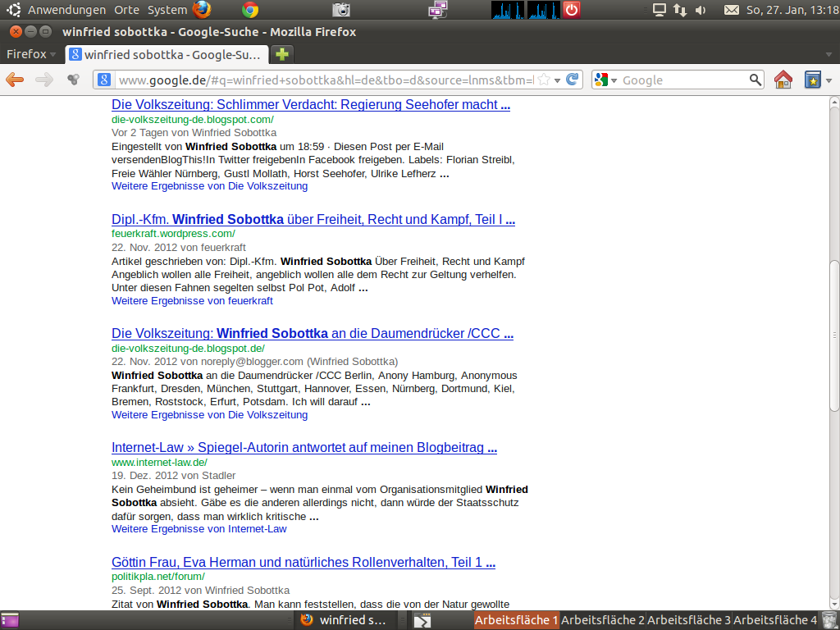Click Weitere Ergebnisse von Die Volkszeitung under blogspot.de
This screenshot has height=630, width=840.
click(x=209, y=414)
